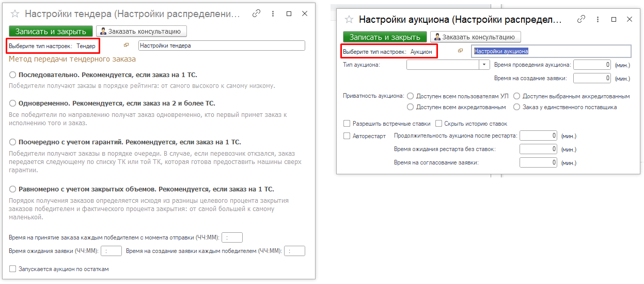
Task: Copy link icon in Настройки тендера window
Action: coord(256,14)
